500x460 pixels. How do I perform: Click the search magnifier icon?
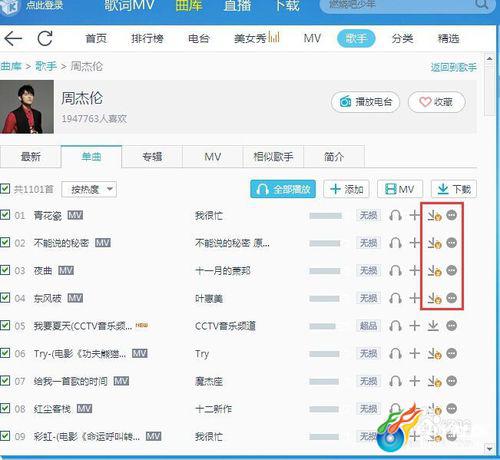pyautogui.click(x=481, y=5)
